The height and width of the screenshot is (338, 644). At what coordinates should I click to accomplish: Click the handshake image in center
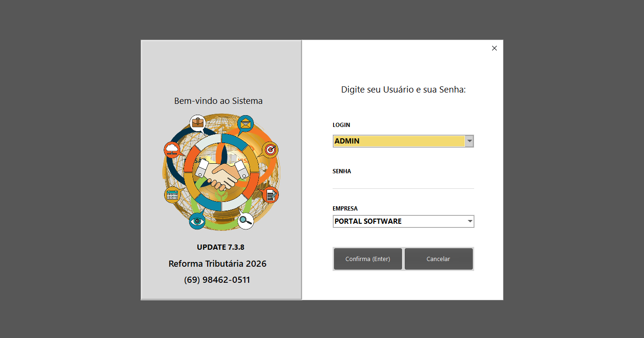[x=222, y=172]
